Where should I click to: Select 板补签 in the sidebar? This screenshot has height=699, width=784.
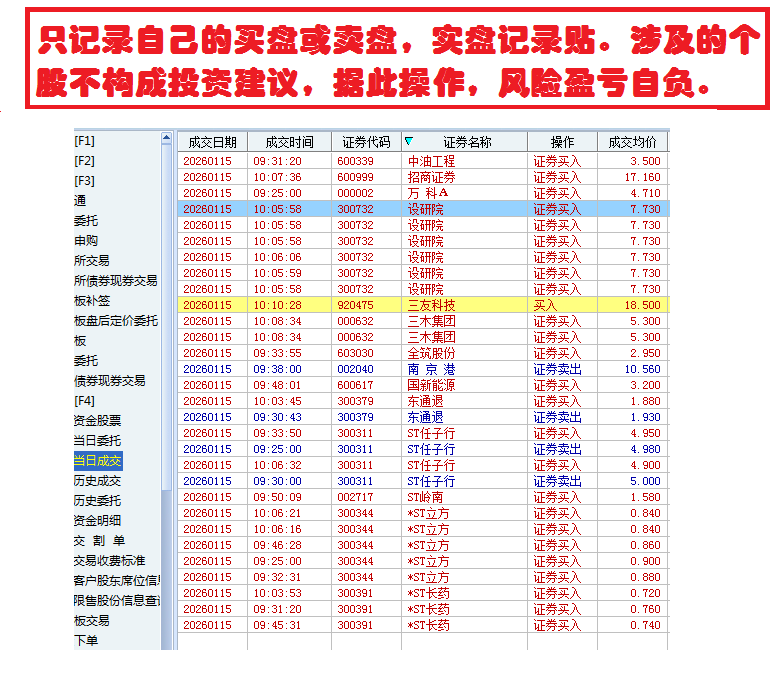point(92,301)
